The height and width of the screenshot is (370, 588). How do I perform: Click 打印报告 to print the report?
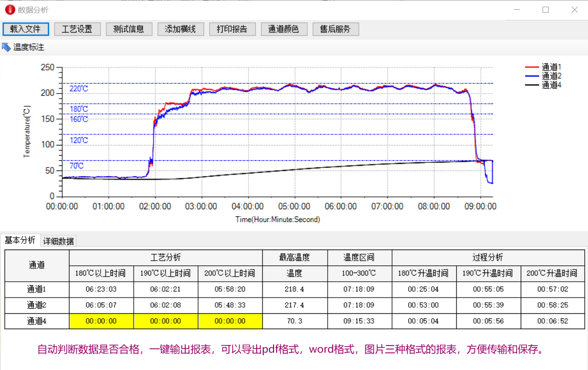(232, 29)
